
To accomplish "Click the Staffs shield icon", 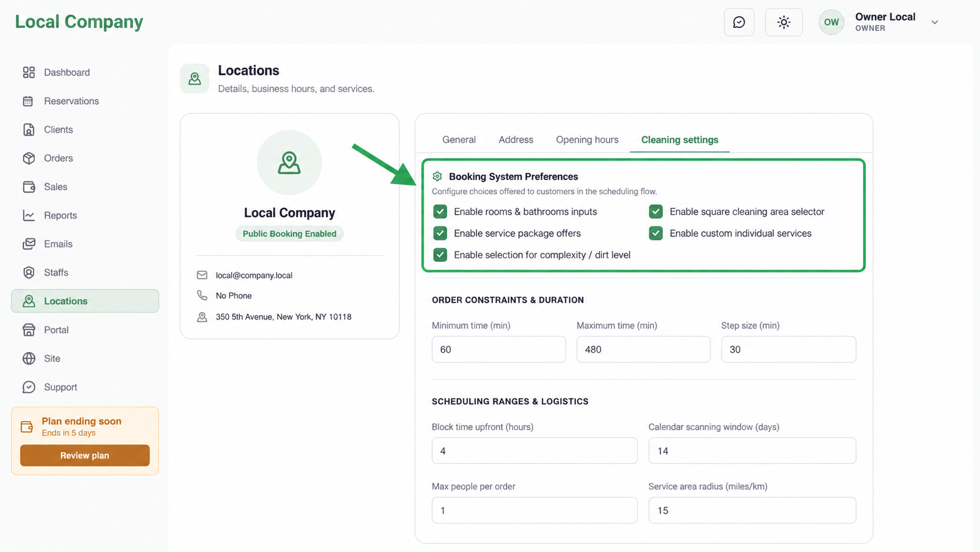I will 29,272.
